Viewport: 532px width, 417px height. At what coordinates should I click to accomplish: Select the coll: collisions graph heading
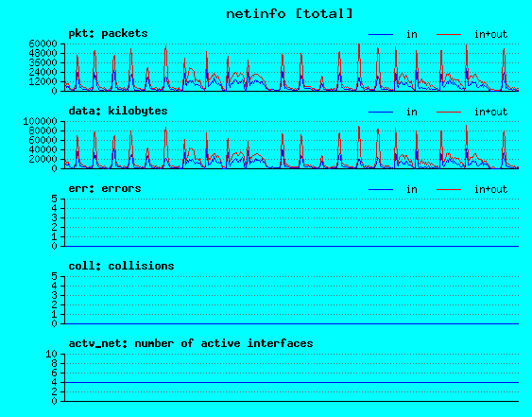point(121,266)
